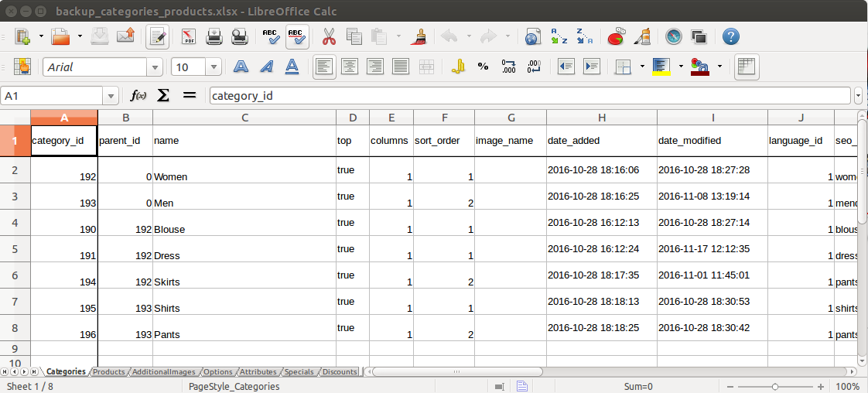Insert Chart with pie icon
The image size is (868, 393).
tap(616, 36)
